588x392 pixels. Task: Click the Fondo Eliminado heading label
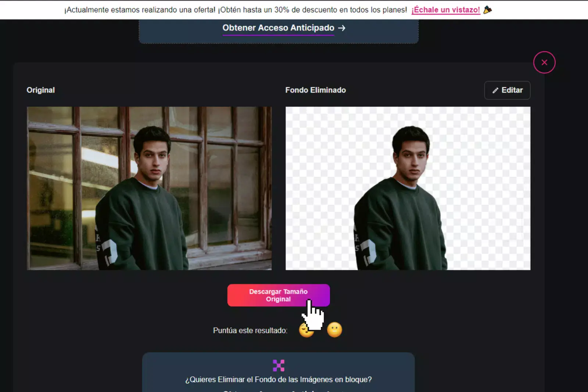click(x=315, y=90)
